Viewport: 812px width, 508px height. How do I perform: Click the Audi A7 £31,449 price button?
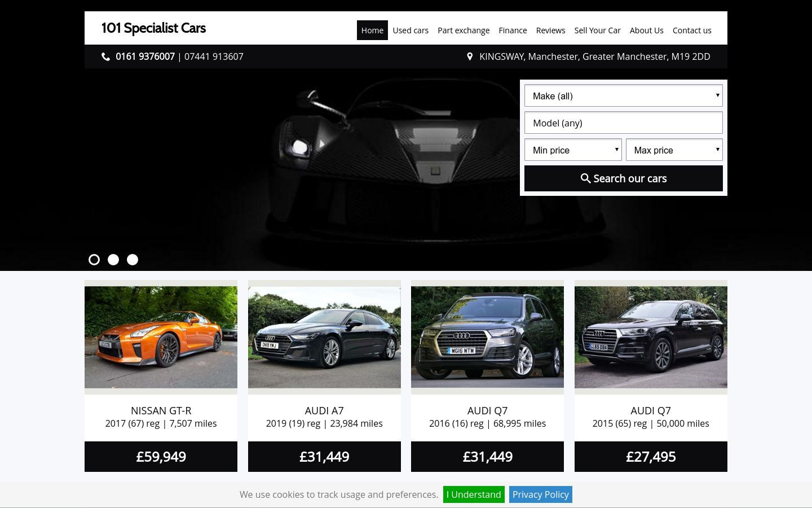tap(324, 457)
